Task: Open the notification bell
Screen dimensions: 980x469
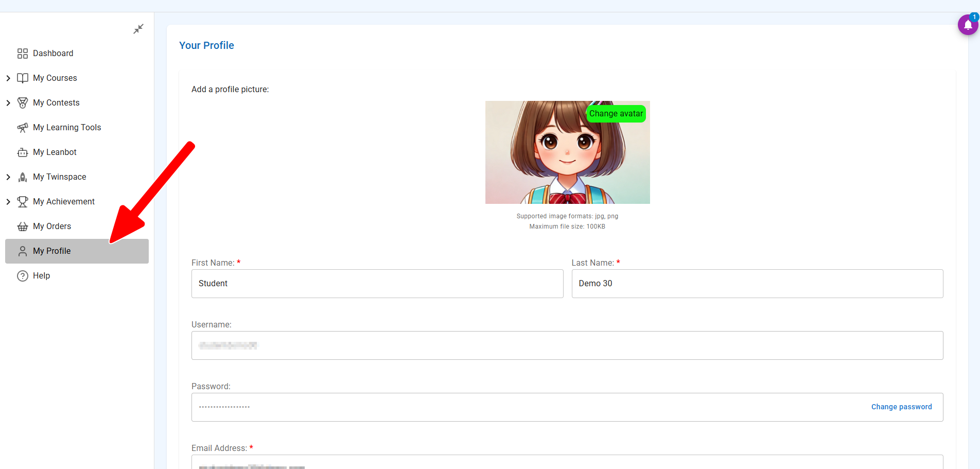Action: click(968, 25)
